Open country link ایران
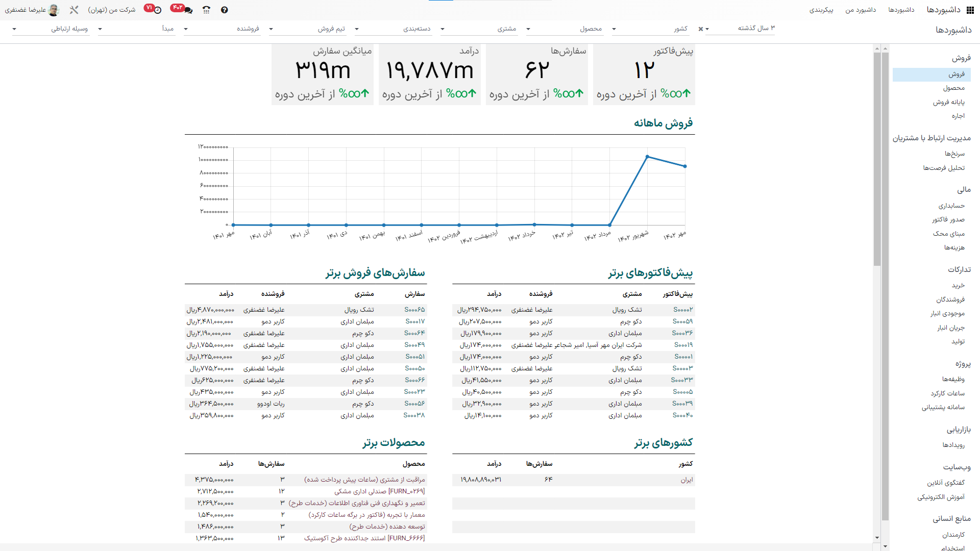This screenshot has width=980, height=551. pos(687,480)
